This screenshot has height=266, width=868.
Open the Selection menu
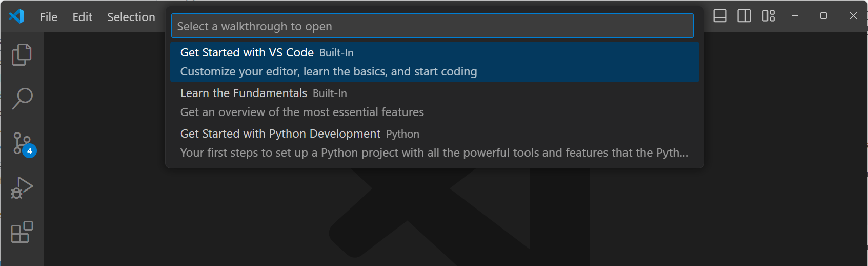131,17
